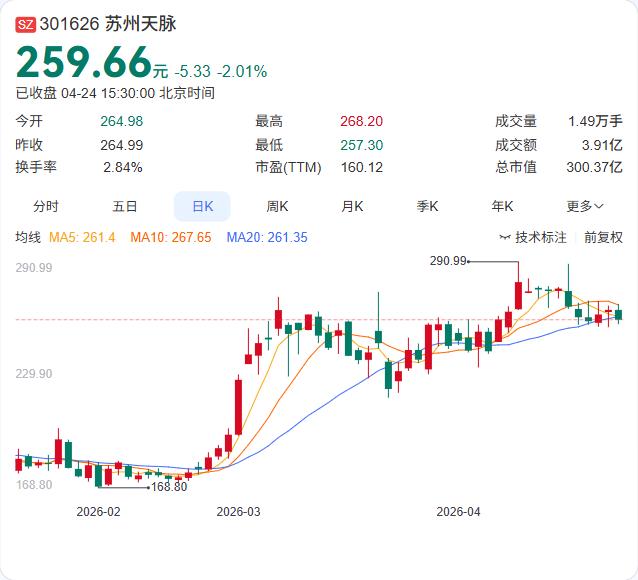This screenshot has height=580, width=638.
Task: Click the 2026-04 date axis label
Action: tap(458, 512)
